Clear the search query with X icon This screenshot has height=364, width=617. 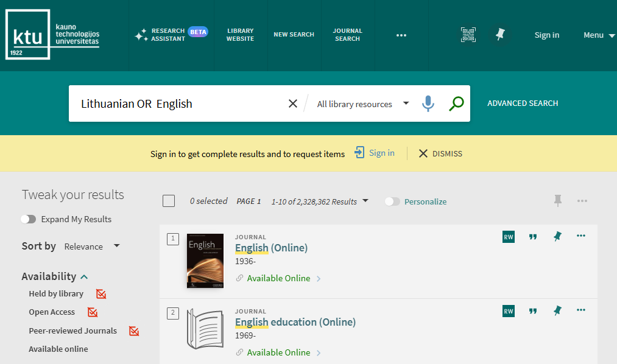(x=293, y=103)
